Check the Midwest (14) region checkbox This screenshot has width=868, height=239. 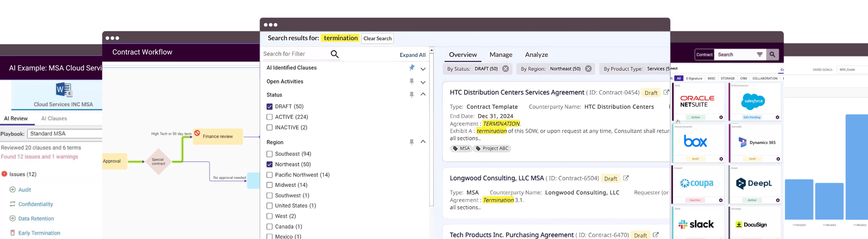270,185
